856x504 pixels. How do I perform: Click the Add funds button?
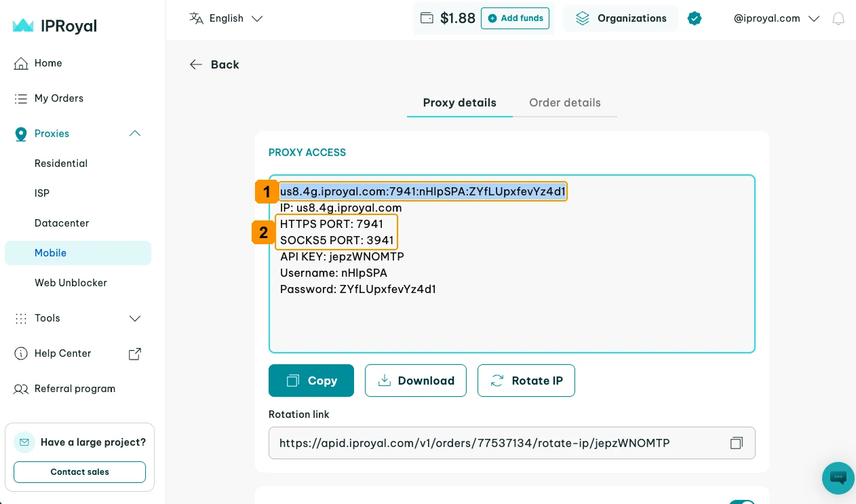click(515, 18)
